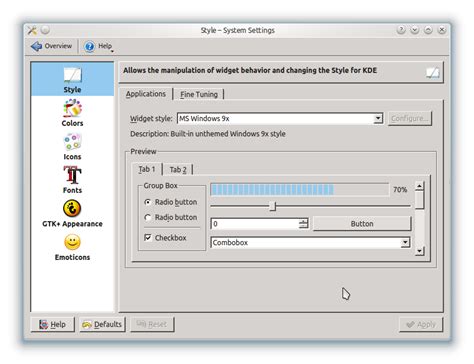Image resolution: width=474 pixels, height=364 pixels.
Task: Click the Apply button
Action: 421,324
